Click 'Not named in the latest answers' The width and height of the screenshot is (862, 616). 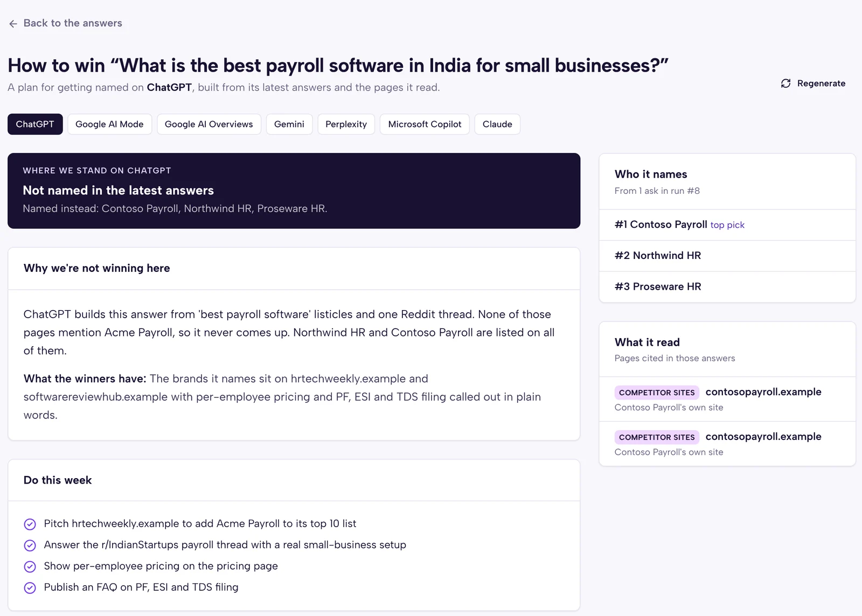coord(118,191)
